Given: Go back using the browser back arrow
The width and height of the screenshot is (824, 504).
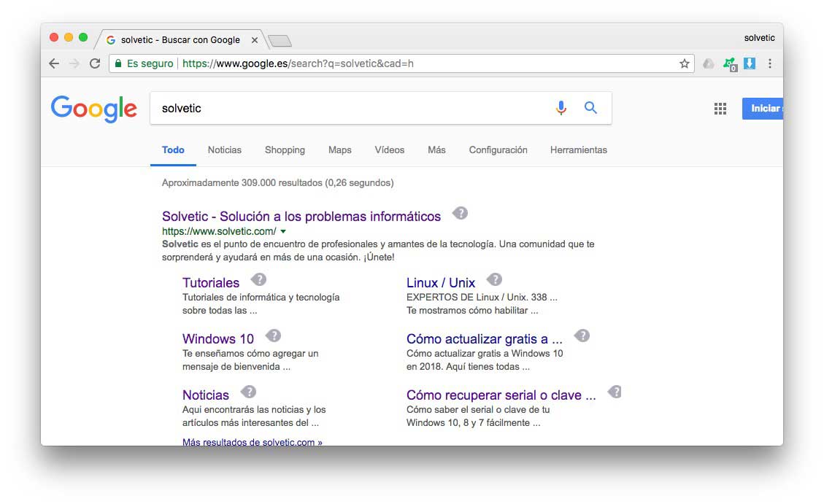Looking at the screenshot, I should (54, 63).
